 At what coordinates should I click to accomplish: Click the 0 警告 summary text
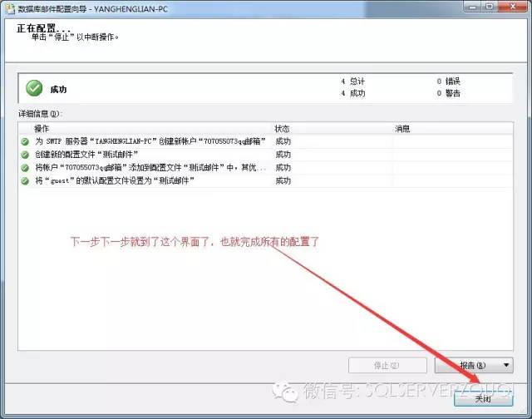point(449,93)
